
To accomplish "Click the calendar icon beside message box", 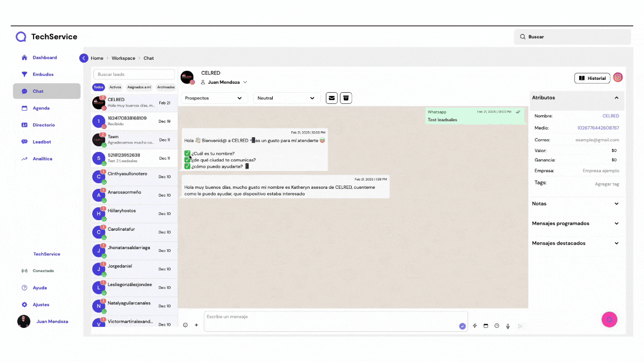I will 486,326.
